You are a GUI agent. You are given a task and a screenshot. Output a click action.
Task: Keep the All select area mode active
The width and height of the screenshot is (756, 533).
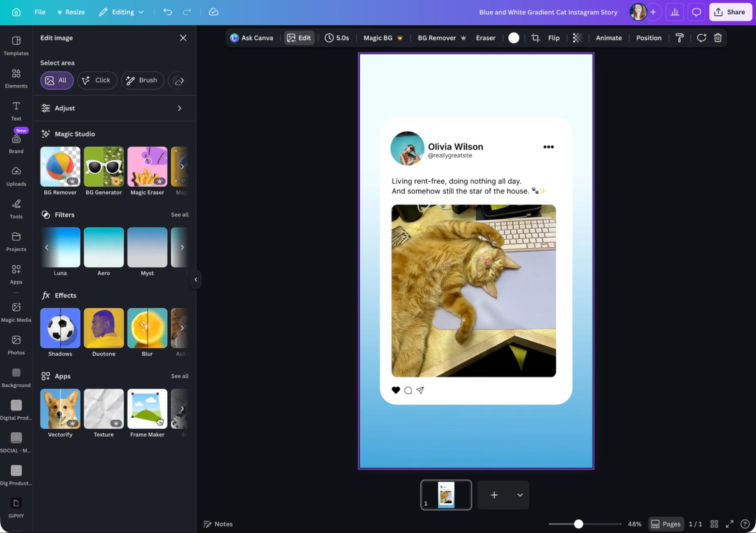tap(57, 80)
